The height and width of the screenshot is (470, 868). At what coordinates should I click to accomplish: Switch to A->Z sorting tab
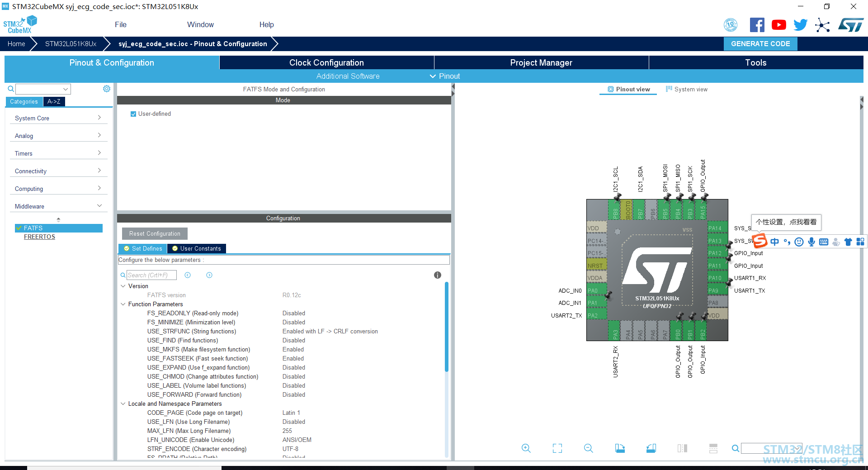(x=54, y=102)
